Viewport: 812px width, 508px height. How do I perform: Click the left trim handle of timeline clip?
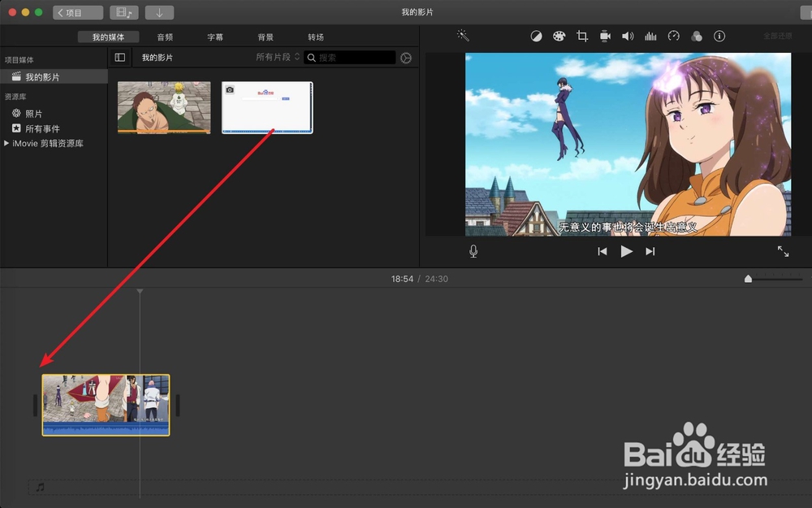click(35, 406)
